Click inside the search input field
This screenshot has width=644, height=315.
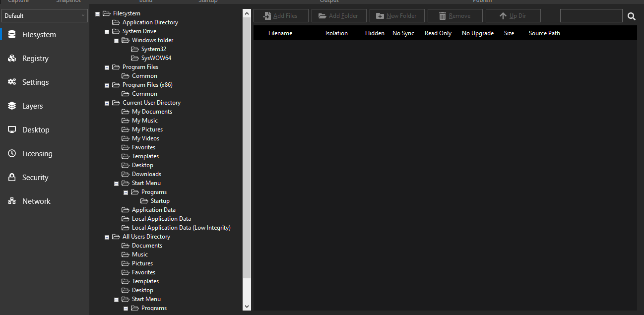point(590,15)
